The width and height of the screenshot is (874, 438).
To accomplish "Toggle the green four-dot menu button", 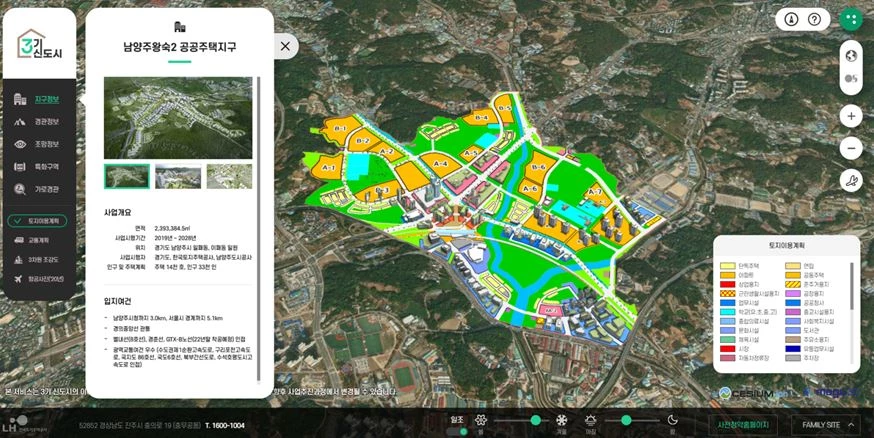I will click(851, 19).
